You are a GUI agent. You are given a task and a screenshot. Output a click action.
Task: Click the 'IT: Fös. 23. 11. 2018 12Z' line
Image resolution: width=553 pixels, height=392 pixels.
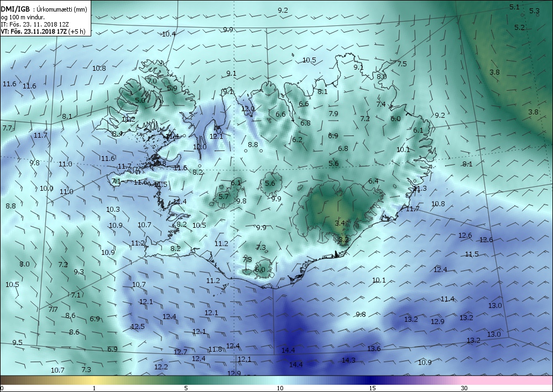click(34, 24)
